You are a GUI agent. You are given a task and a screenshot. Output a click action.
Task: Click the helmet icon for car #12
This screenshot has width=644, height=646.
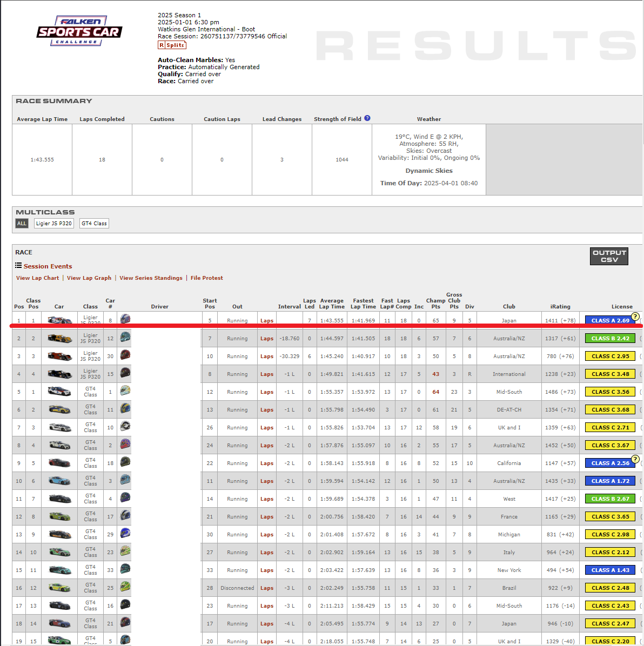coord(125,338)
